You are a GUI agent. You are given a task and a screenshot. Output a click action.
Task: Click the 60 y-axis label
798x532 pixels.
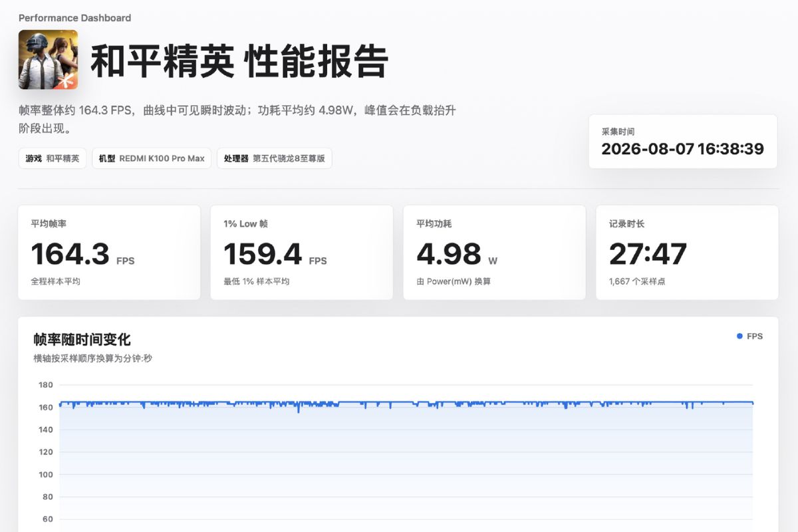tap(48, 519)
